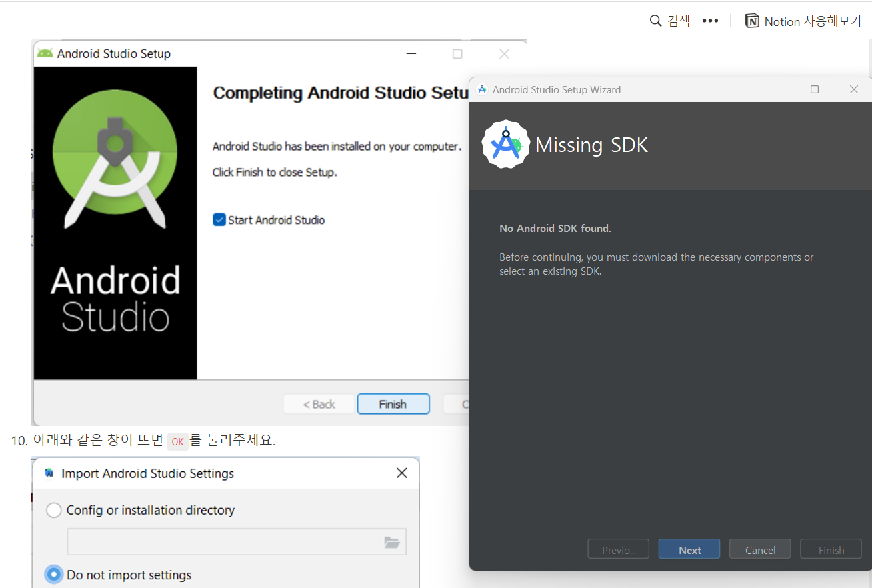Click the directory path input field

tap(237, 542)
